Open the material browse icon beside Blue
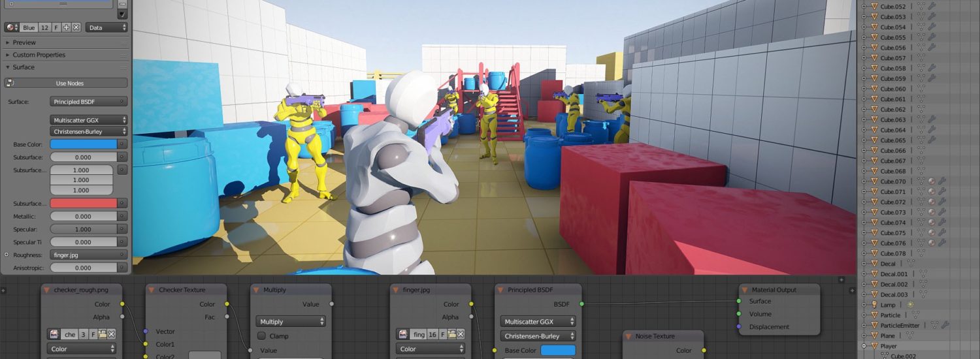This screenshot has width=980, height=359. (x=12, y=27)
